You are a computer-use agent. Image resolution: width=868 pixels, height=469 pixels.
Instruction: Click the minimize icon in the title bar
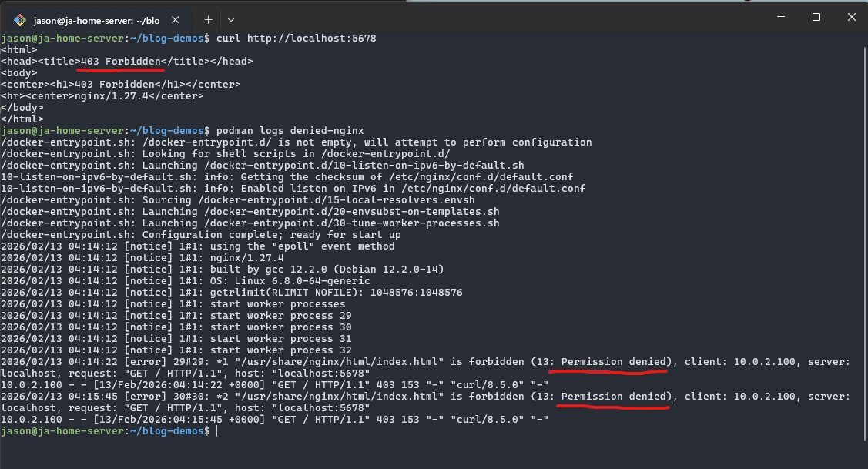[780, 16]
